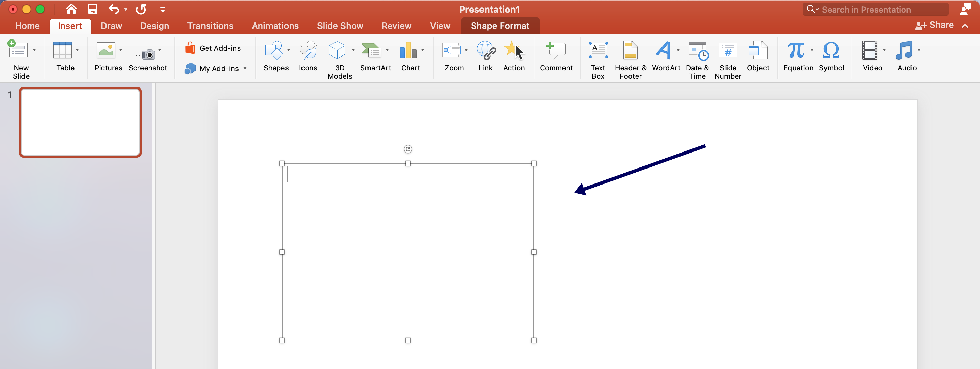Expand the Zoom dropdown arrow
Image resolution: width=980 pixels, height=369 pixels.
tap(466, 50)
